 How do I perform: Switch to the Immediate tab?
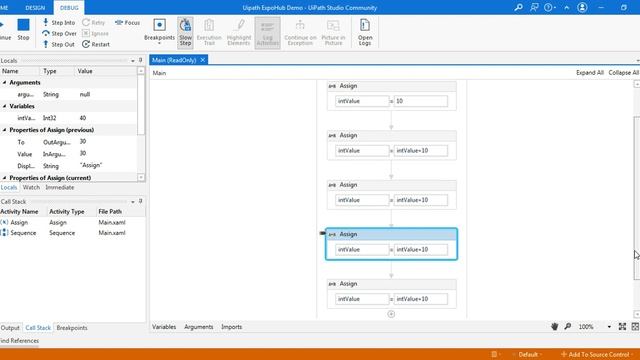click(60, 187)
